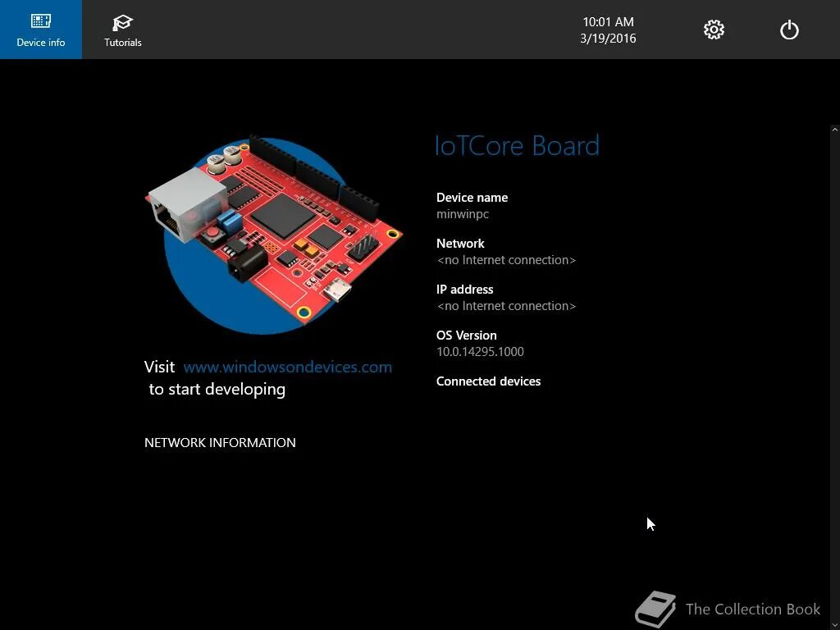Click the OS Version label
The height and width of the screenshot is (630, 840).
point(466,336)
